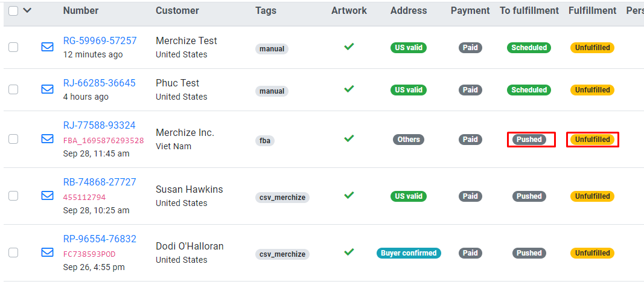Click artwork checkmark for Susan Hawkins order
This screenshot has width=644, height=290.
[349, 195]
